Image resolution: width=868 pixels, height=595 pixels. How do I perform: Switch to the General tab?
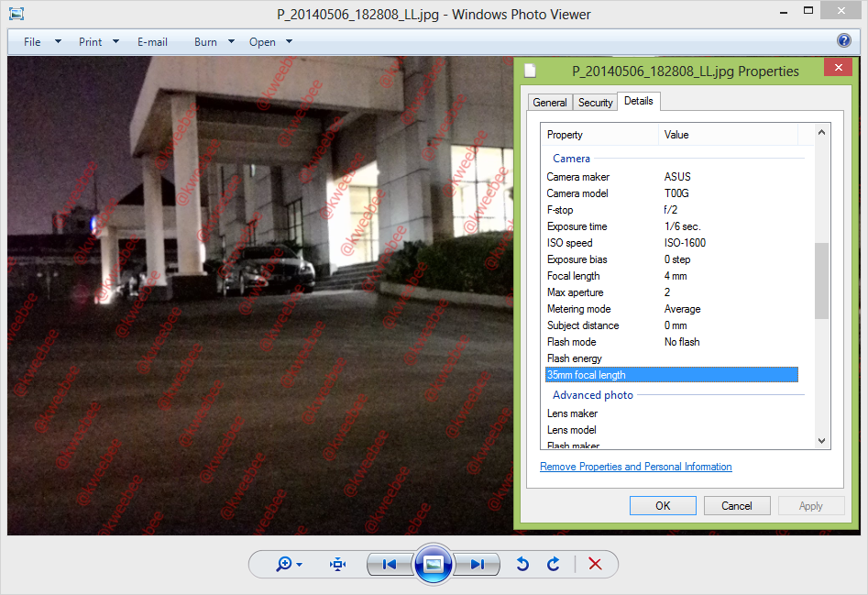550,103
